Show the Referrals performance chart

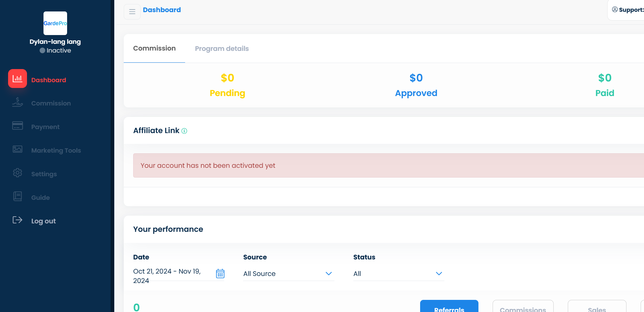click(x=449, y=307)
